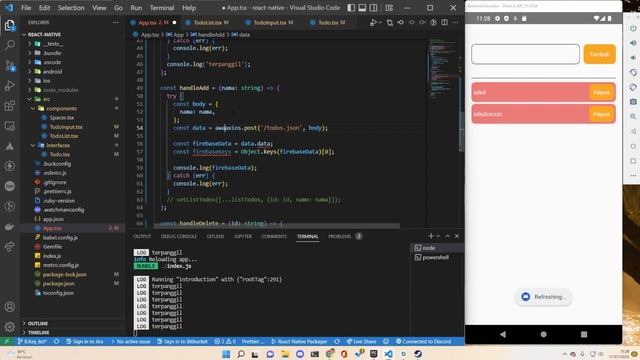Rotate emulator left icon
640x360 pixels.
tap(633, 72)
